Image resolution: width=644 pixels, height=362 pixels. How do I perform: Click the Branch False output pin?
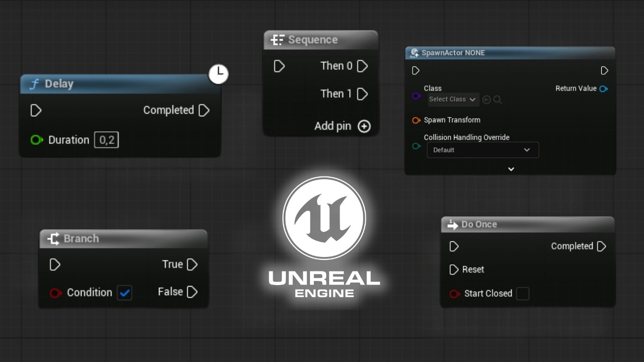(x=192, y=292)
